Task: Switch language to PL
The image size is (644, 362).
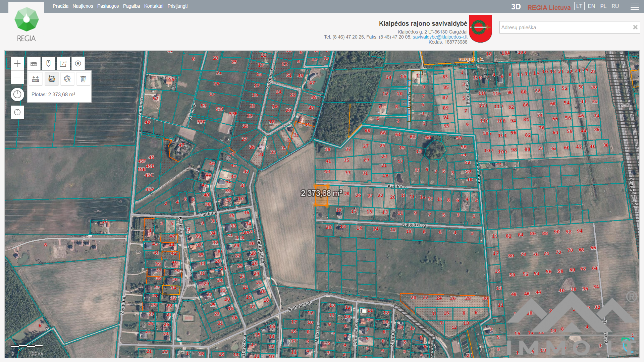Action: pyautogui.click(x=603, y=6)
